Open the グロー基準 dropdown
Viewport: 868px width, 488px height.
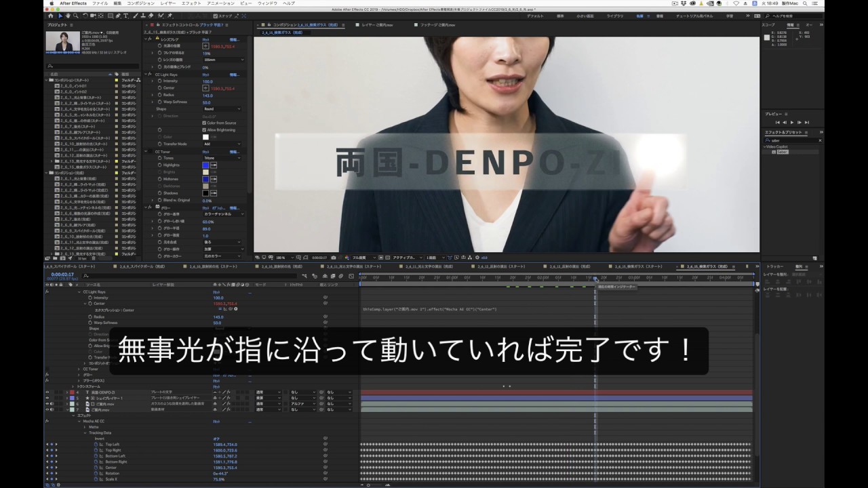point(224,214)
